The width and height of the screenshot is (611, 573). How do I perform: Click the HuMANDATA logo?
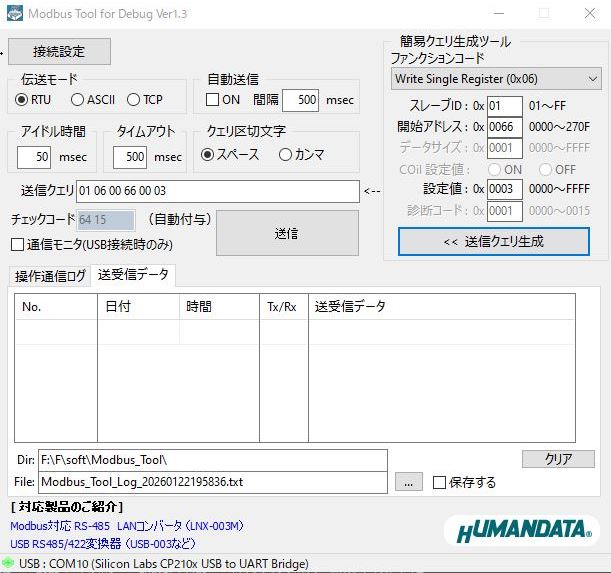[521, 529]
